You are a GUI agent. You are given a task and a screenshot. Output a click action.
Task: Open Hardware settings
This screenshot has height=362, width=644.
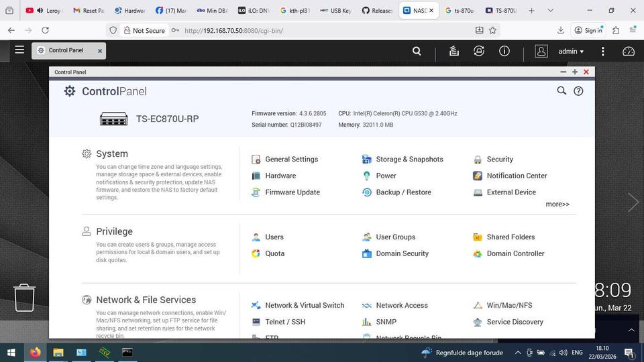click(274, 176)
